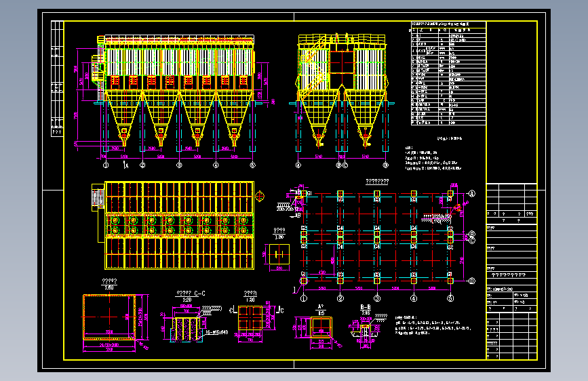The image size is (588, 381).
Task: Click the large "?????????" title block name cell
Action: [511, 275]
